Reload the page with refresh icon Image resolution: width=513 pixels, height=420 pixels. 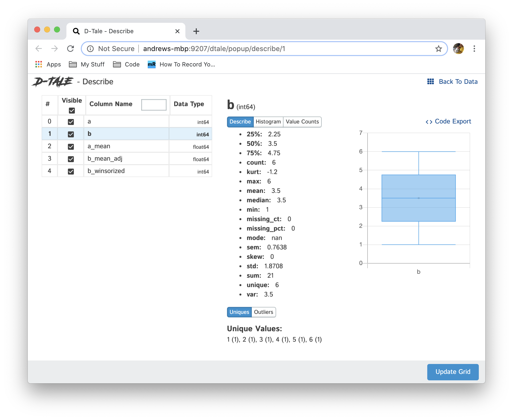(x=71, y=49)
